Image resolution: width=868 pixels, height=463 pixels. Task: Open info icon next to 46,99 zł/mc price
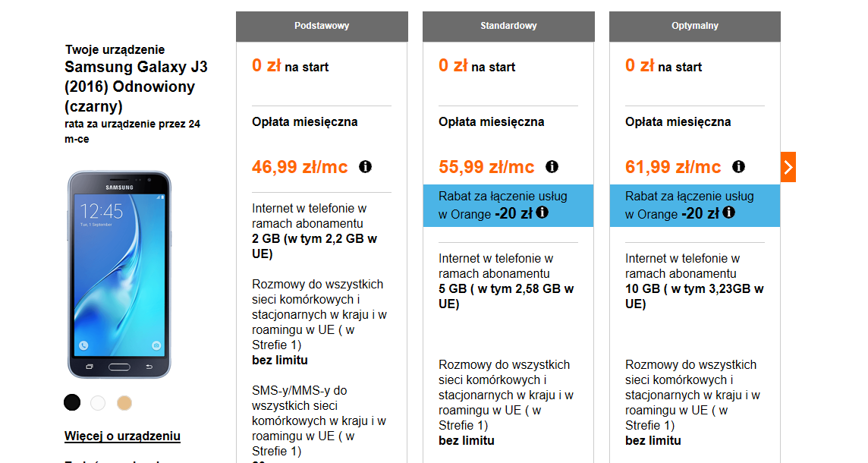(x=365, y=166)
